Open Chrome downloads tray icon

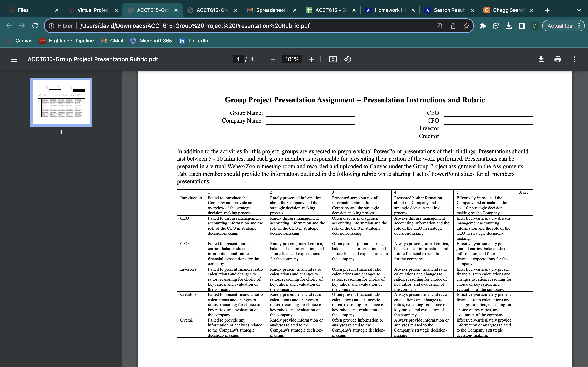pyautogui.click(x=509, y=26)
